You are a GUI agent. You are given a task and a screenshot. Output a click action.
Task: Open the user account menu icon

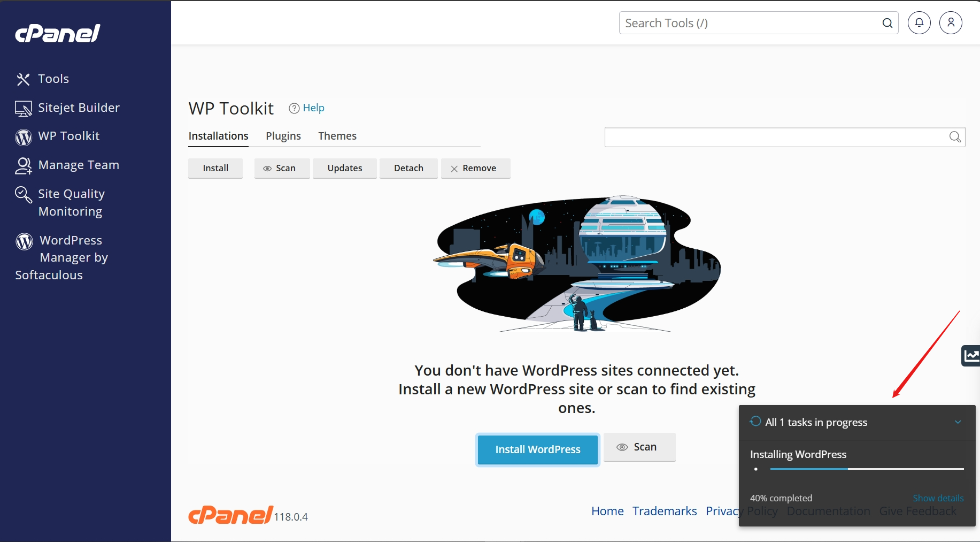[x=951, y=22]
